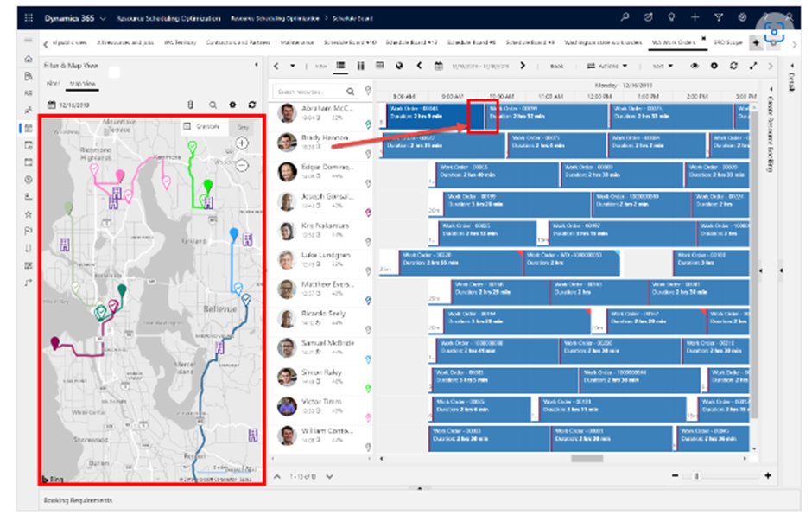Expand the Dynamics 365 app switcher chevron
Viewport: 812px width, 515px height.
(103, 19)
